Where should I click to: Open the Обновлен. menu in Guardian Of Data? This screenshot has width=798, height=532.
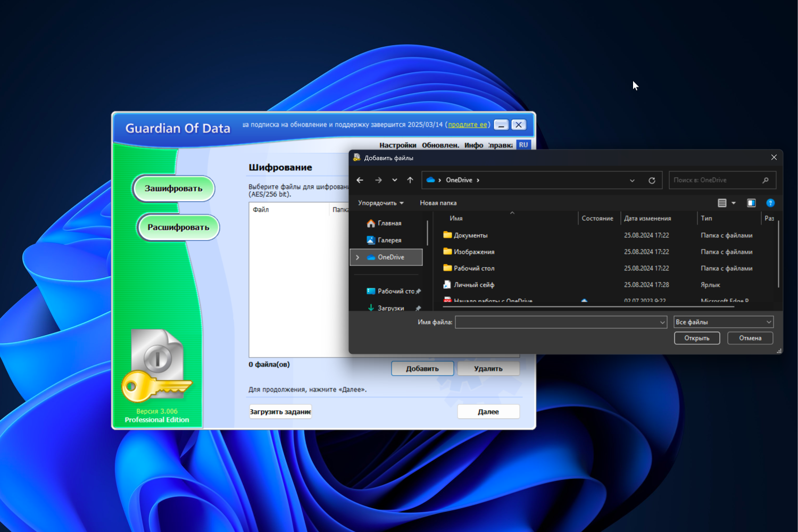(440, 145)
